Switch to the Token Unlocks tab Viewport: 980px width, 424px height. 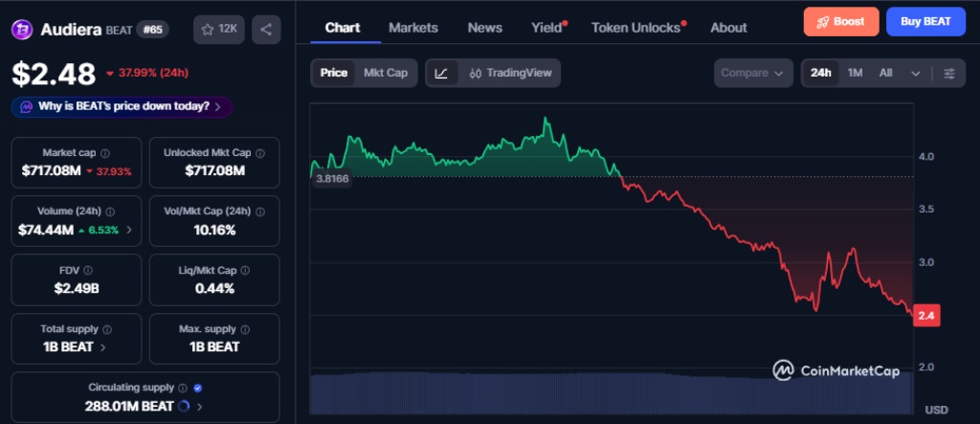pos(635,28)
